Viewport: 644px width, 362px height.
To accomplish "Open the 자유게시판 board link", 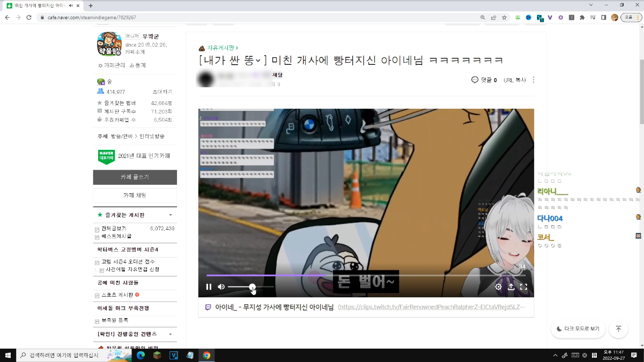I will pyautogui.click(x=223, y=48).
